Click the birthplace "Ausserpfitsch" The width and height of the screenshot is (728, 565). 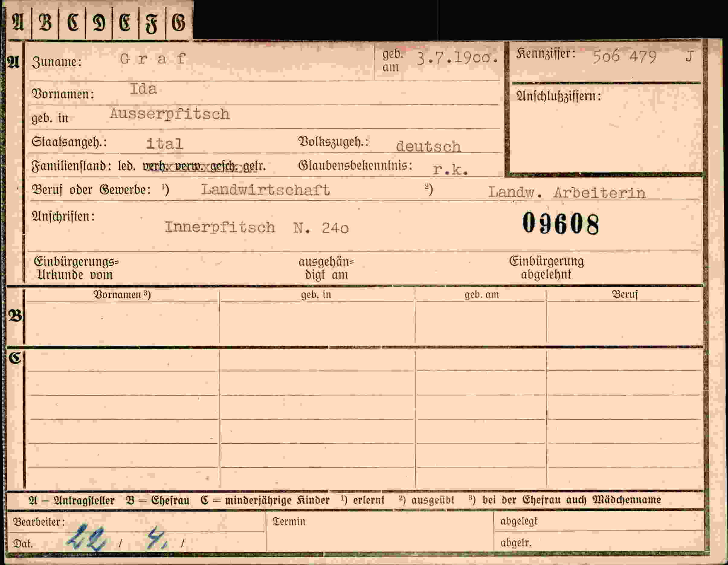[x=170, y=114]
